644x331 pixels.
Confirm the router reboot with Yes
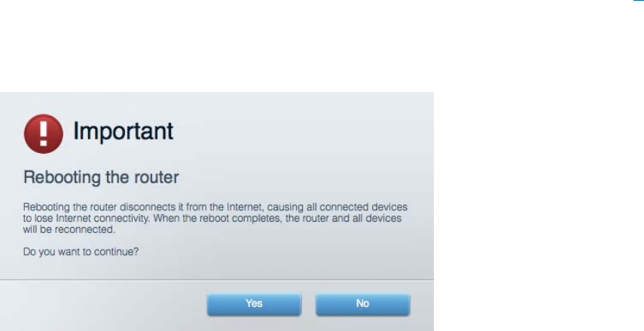[x=255, y=305]
